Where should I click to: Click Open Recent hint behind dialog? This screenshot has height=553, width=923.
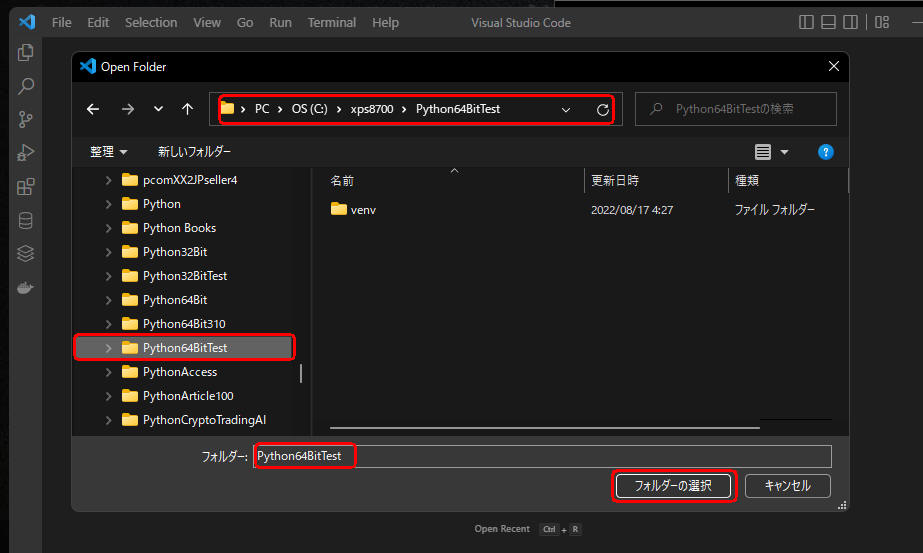coord(502,529)
